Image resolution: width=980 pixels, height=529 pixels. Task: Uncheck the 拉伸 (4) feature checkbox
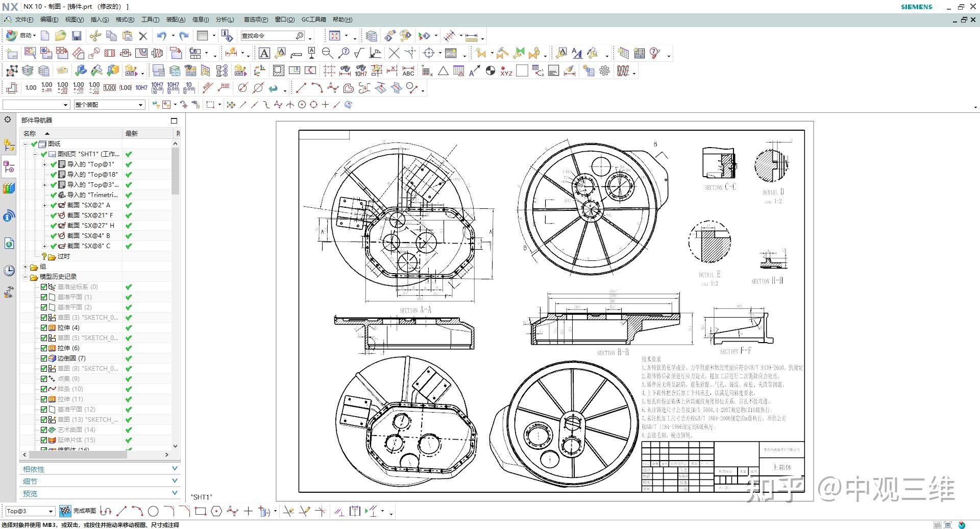click(x=44, y=328)
